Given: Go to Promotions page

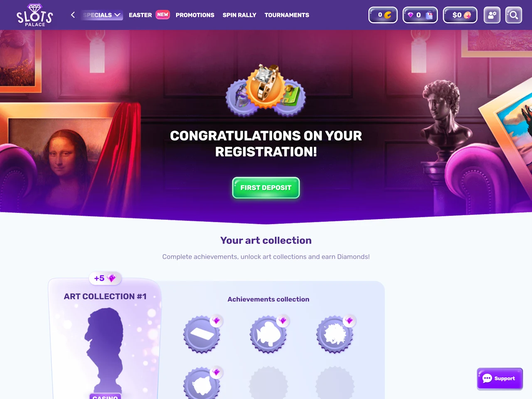Looking at the screenshot, I should pos(195,15).
